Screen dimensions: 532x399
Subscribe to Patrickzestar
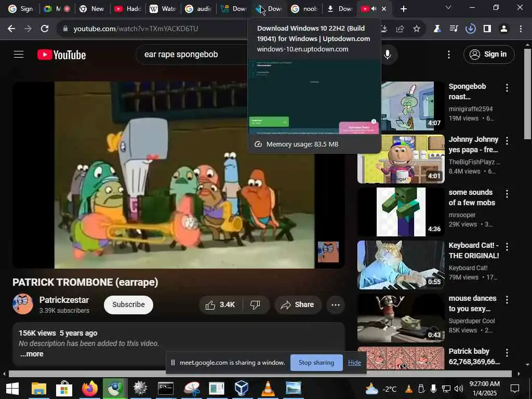tap(128, 304)
